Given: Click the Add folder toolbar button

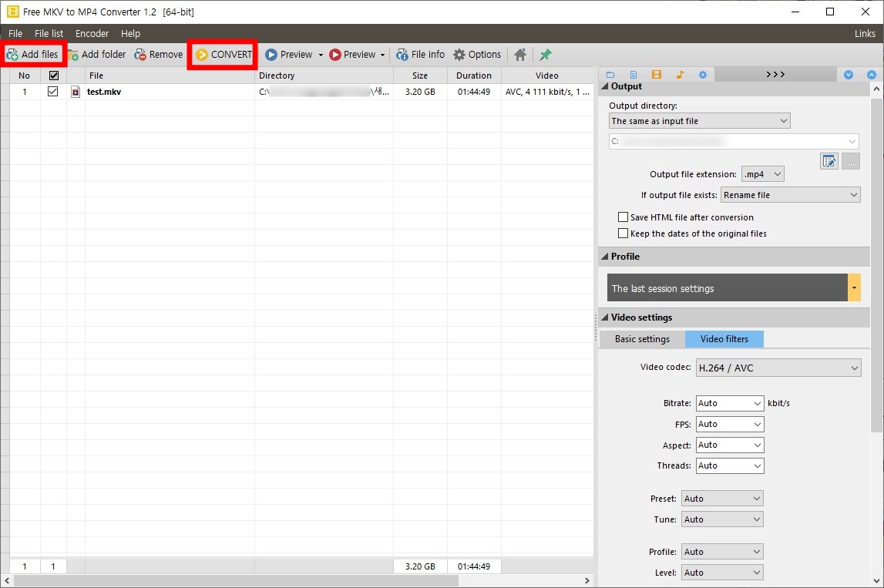Looking at the screenshot, I should tap(97, 54).
